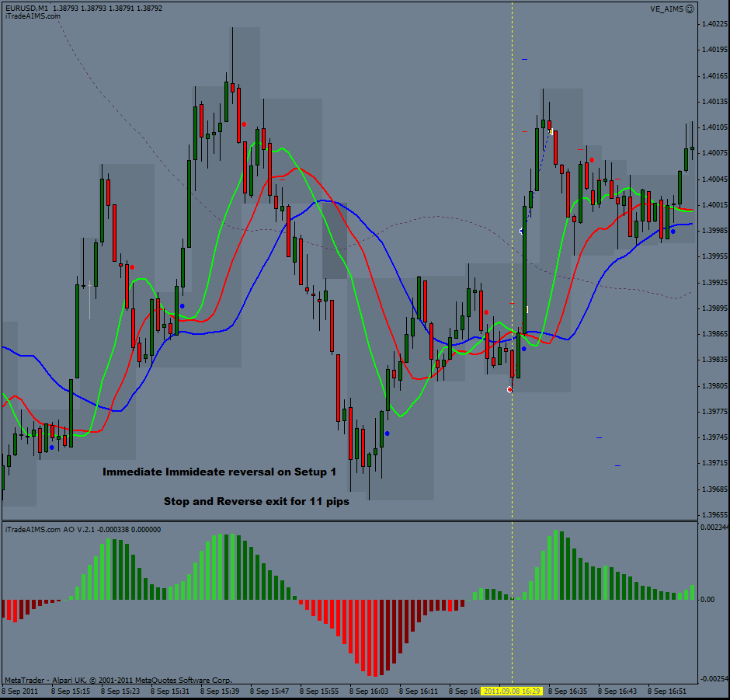Click the 1.40225 price level on axis

coord(714,24)
